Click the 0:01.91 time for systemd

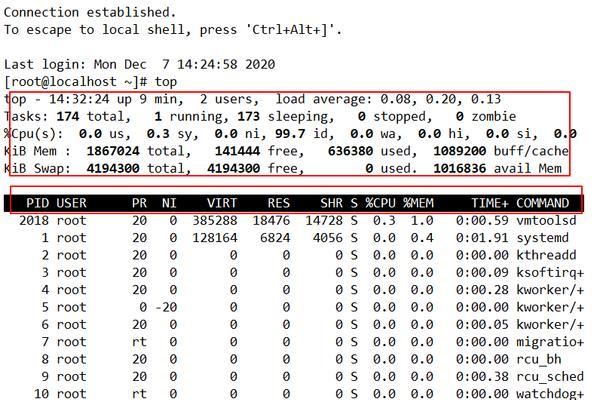pyautogui.click(x=482, y=238)
